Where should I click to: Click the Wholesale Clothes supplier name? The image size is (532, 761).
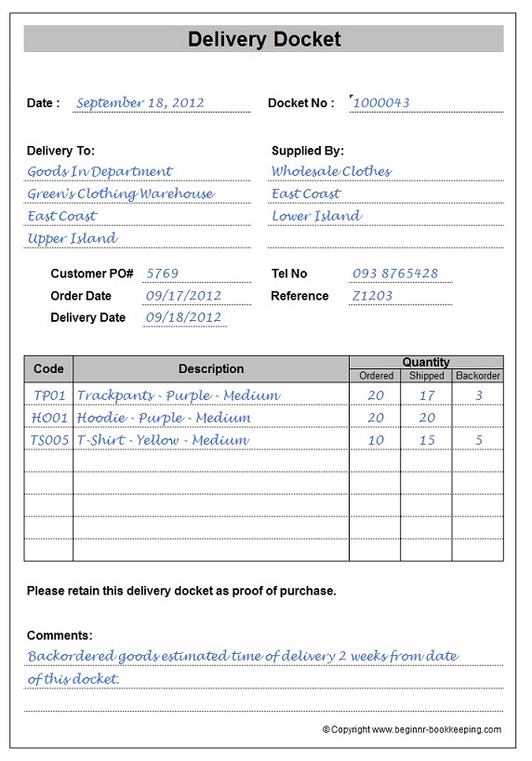331,171
